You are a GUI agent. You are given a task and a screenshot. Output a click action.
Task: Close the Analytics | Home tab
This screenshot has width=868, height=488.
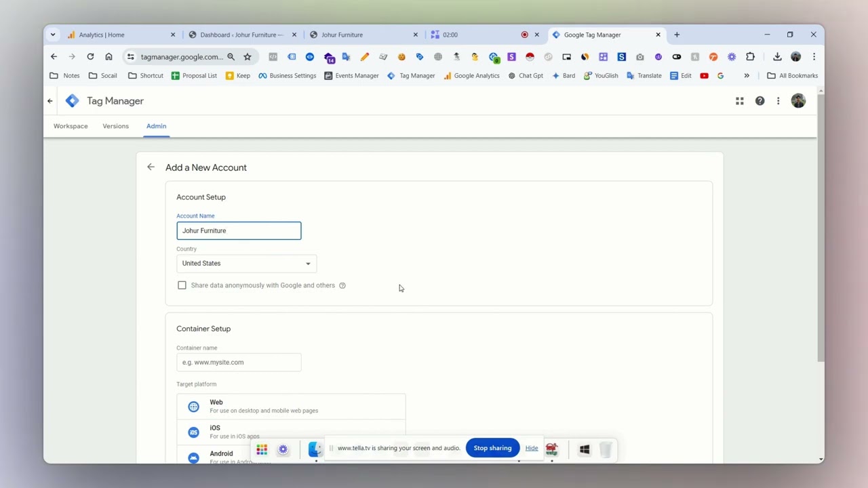(x=173, y=35)
